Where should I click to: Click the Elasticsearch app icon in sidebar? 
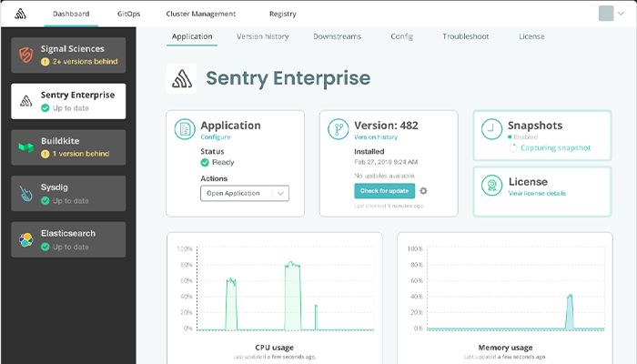pyautogui.click(x=26, y=239)
